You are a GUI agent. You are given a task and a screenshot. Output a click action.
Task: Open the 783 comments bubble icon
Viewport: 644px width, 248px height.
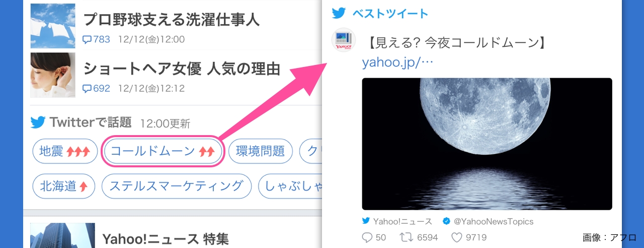pyautogui.click(x=87, y=39)
